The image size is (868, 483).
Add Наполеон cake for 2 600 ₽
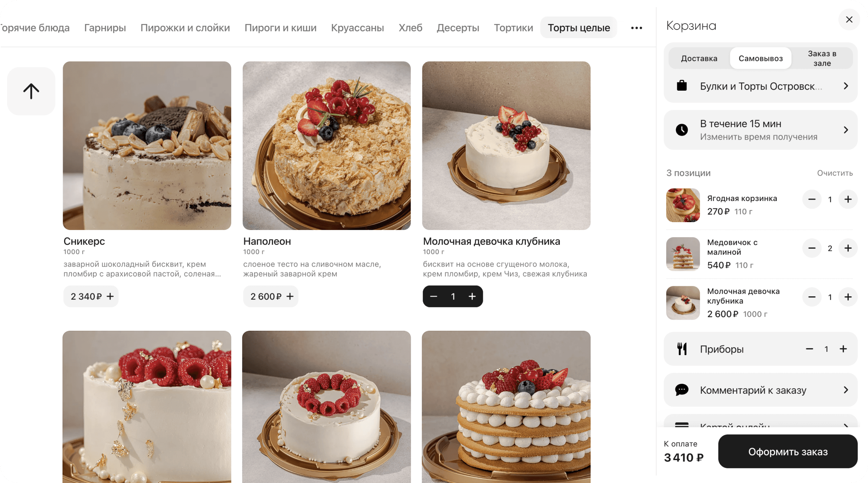tap(271, 296)
